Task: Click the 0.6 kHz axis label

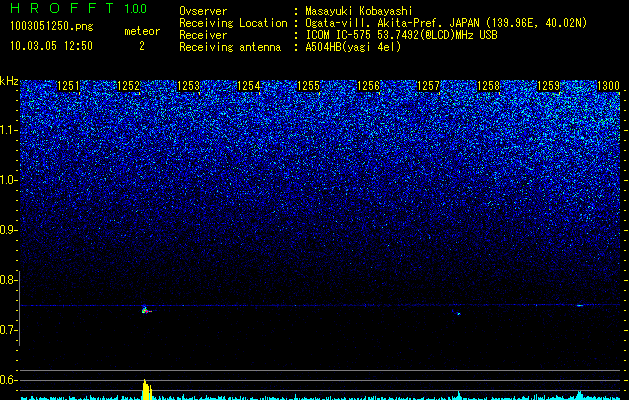Action: [9, 380]
